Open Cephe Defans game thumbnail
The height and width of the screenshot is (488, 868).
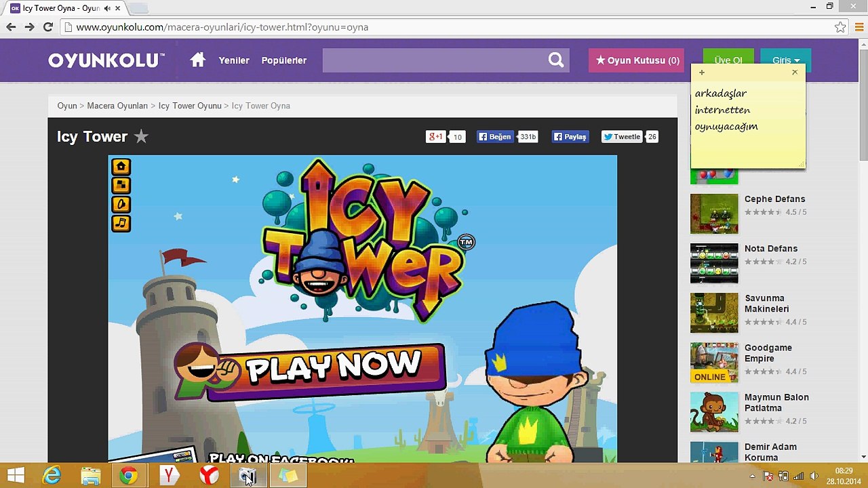pos(714,213)
